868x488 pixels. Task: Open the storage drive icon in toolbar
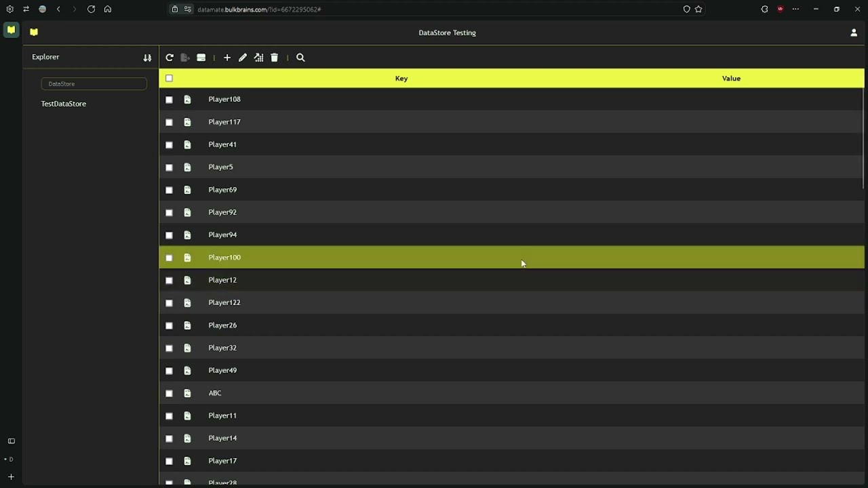[x=201, y=58]
